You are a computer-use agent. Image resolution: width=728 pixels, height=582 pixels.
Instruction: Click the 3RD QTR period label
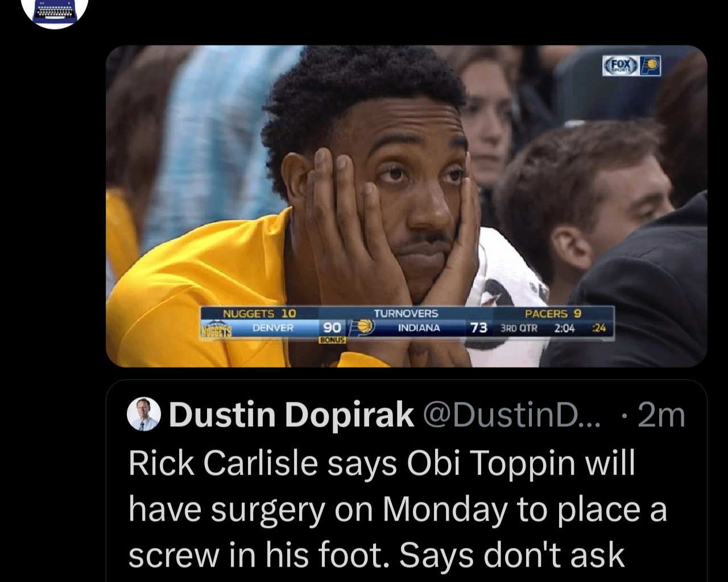click(519, 329)
